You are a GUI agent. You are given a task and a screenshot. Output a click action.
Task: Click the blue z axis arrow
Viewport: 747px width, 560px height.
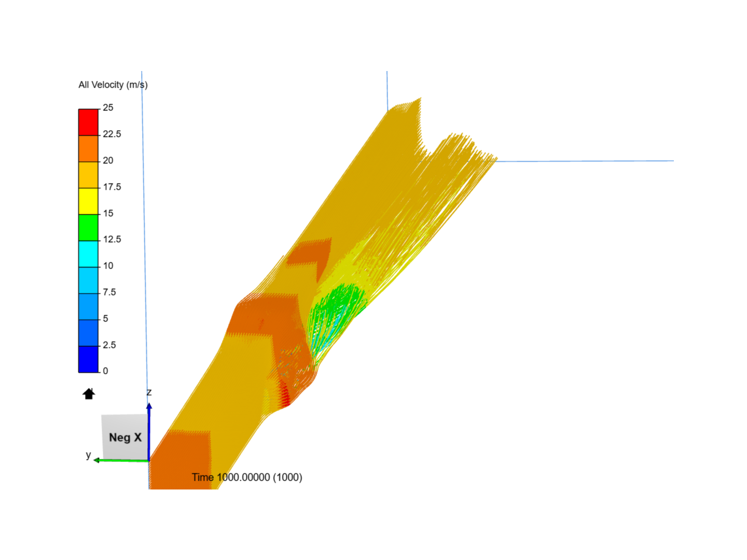pos(149,432)
